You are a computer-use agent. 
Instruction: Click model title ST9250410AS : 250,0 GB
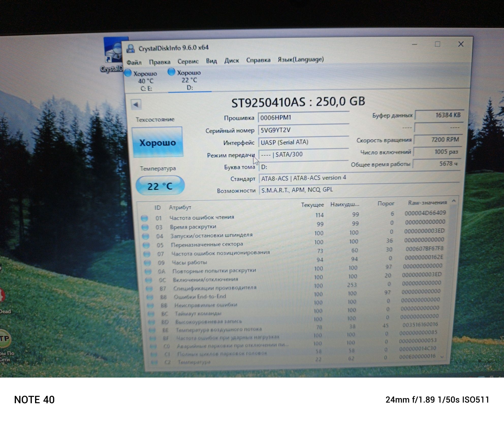pyautogui.click(x=298, y=102)
